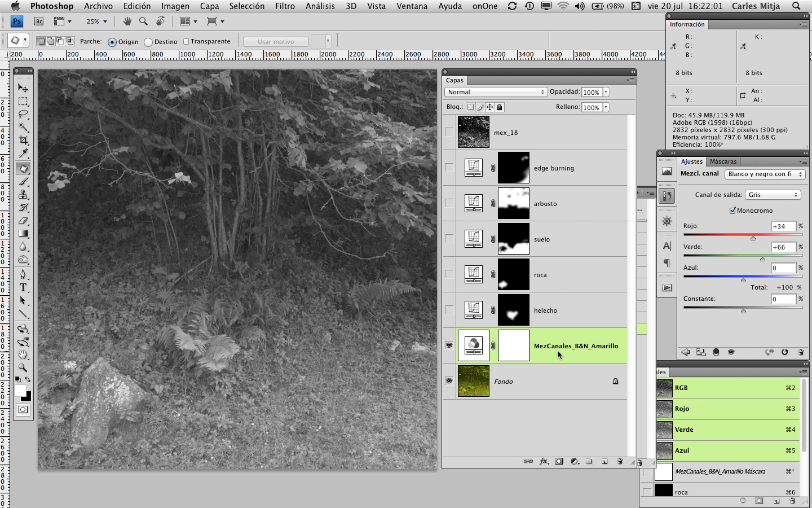812x508 pixels.
Task: Open the Filtro menu
Action: tap(285, 6)
